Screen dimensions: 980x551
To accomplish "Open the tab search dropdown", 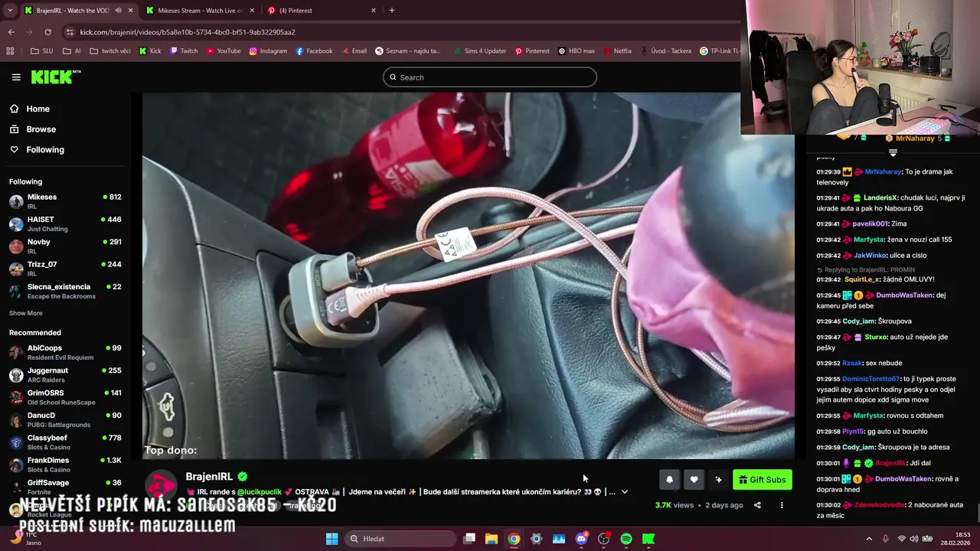I will (x=9, y=11).
